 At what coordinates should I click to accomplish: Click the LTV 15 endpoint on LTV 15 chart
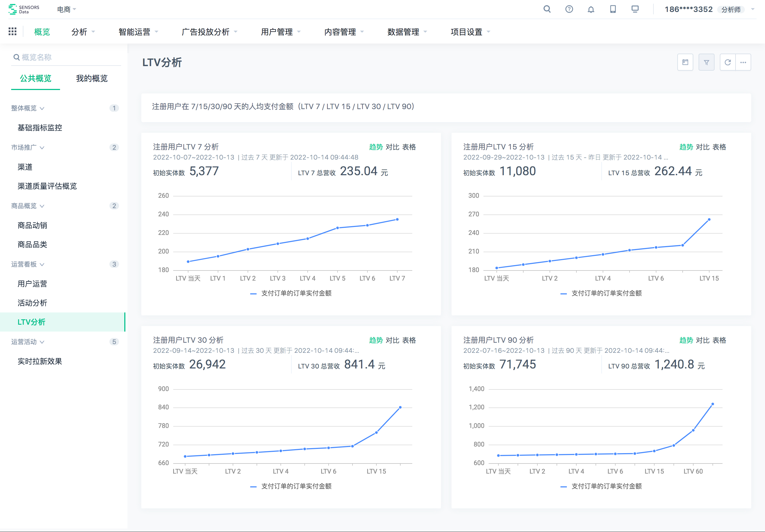(709, 219)
